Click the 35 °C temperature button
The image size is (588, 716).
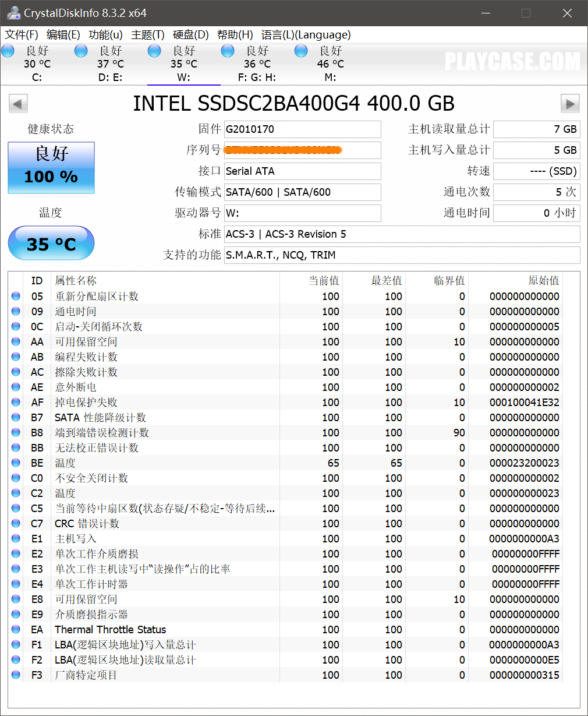51,244
